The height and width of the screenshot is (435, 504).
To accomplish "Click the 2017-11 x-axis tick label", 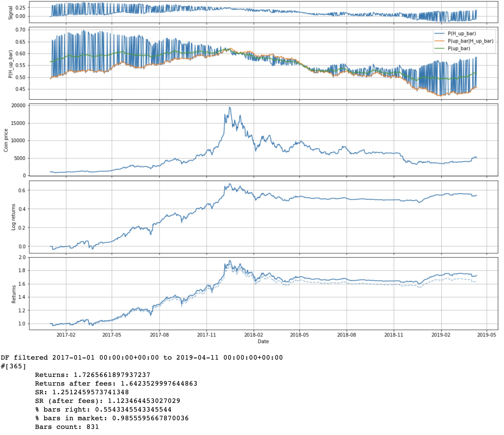I will point(206,335).
